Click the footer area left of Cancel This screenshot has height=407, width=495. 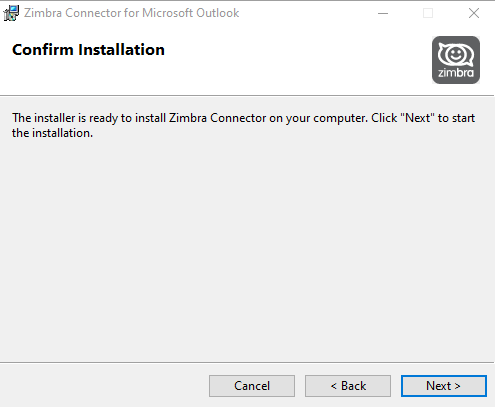(x=103, y=386)
